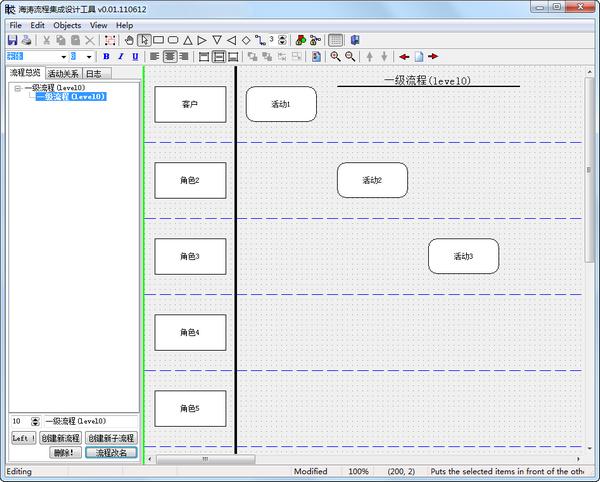Select the arrow pointer tool
The height and width of the screenshot is (482, 600).
[x=144, y=40]
